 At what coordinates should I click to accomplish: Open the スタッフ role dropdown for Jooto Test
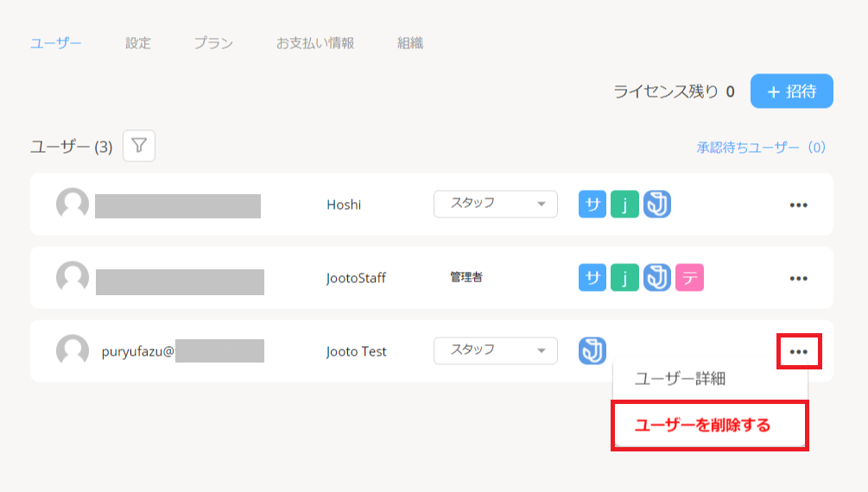point(496,350)
